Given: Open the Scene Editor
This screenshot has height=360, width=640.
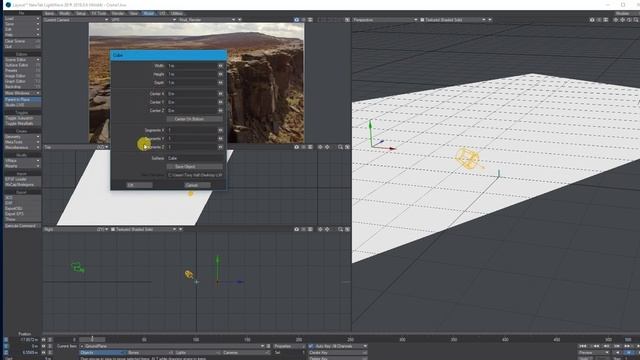Looking at the screenshot, I should pos(22,60).
